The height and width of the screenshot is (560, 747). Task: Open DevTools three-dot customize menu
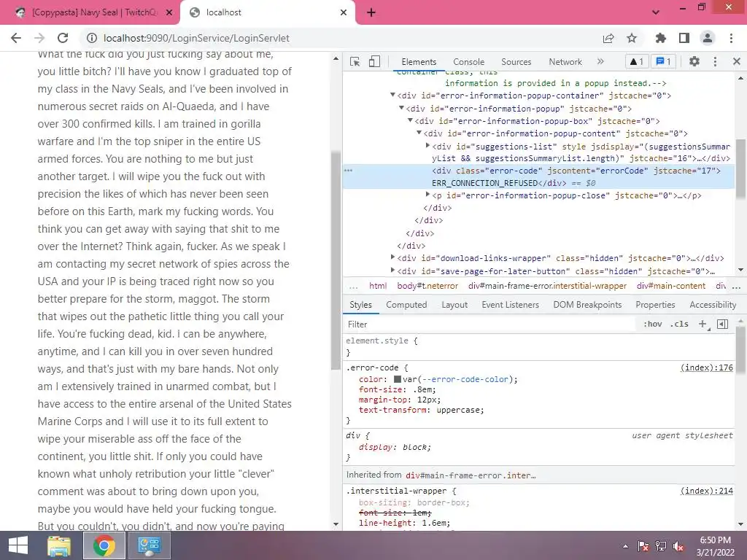click(x=715, y=61)
